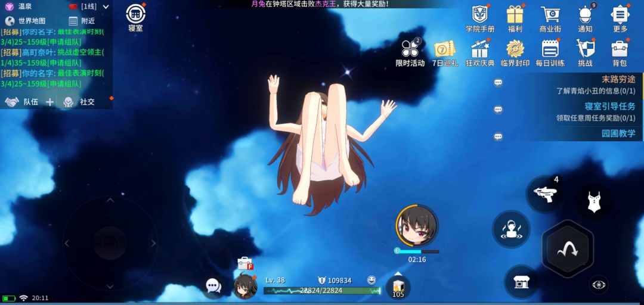644x305 pixels.
Task: Click the smiley emote icon
Action: pyautogui.click(x=371, y=281)
